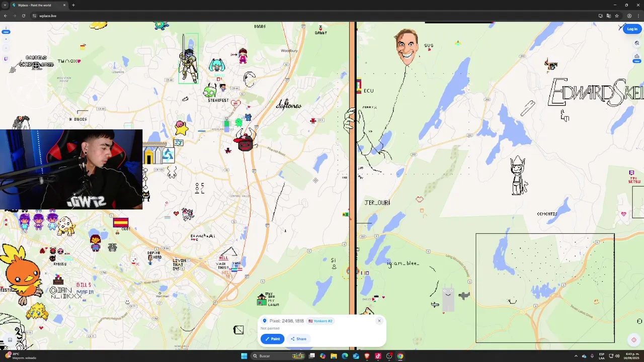The image size is (644, 362).
Task: Open Brave browser from the taskbar
Action: pyautogui.click(x=367, y=356)
